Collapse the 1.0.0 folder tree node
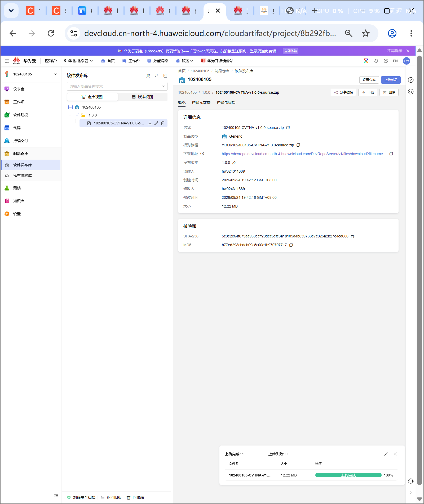This screenshot has width=424, height=504. (77, 115)
